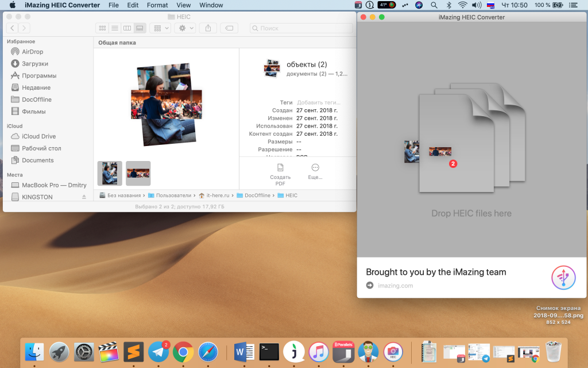Click the Share icon in Finder toolbar
Image resolution: width=588 pixels, height=368 pixels.
point(208,28)
